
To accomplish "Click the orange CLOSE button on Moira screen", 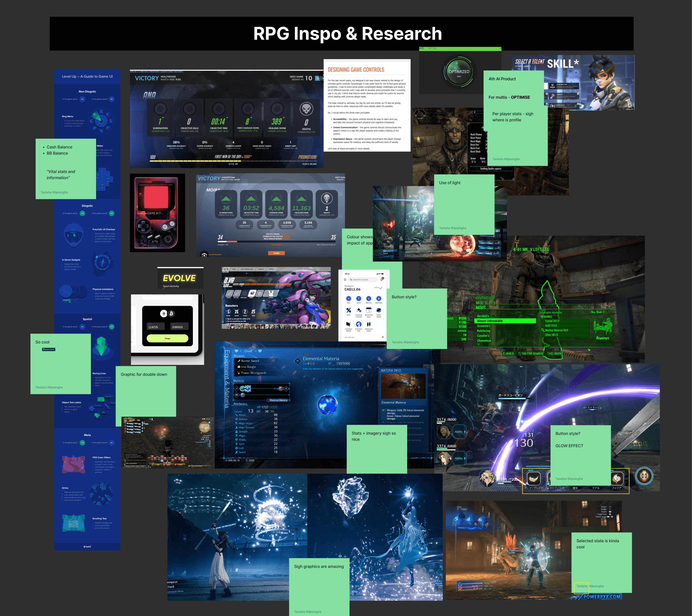I will tap(276, 253).
